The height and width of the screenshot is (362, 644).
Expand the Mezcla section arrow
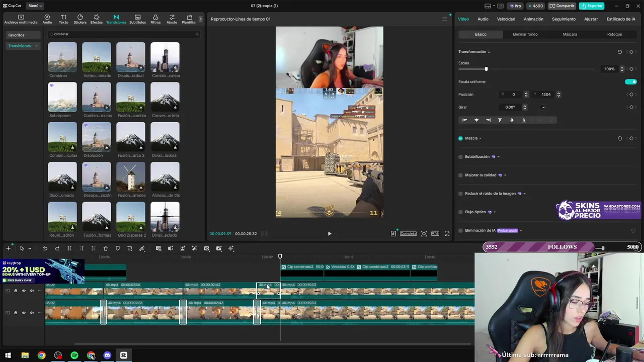click(x=480, y=138)
